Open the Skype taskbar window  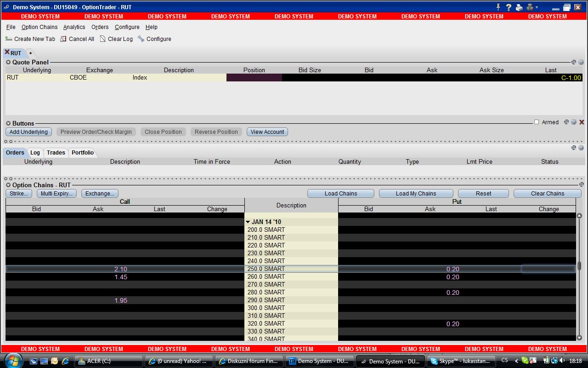[462, 361]
